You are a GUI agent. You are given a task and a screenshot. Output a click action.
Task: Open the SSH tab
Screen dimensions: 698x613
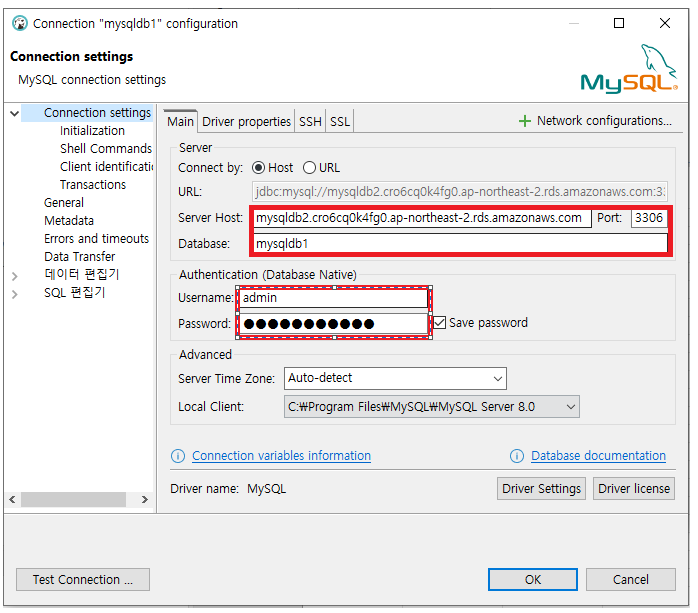[x=310, y=122]
